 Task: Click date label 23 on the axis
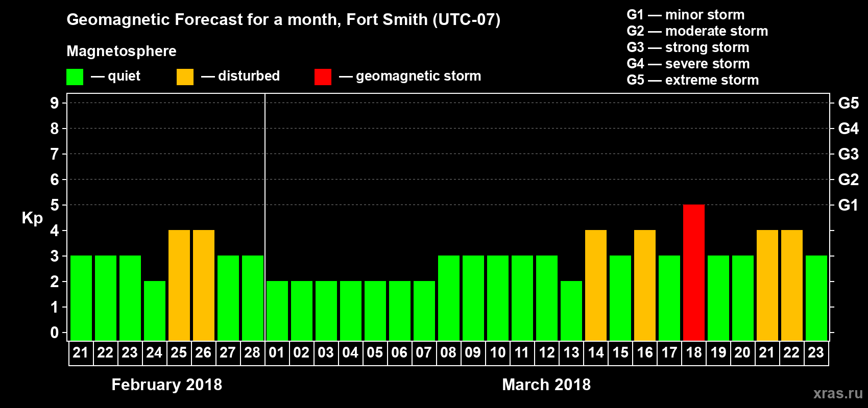[x=816, y=352]
